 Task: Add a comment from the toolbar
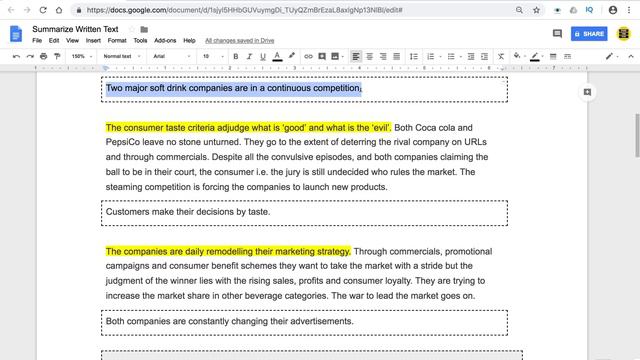point(322,56)
